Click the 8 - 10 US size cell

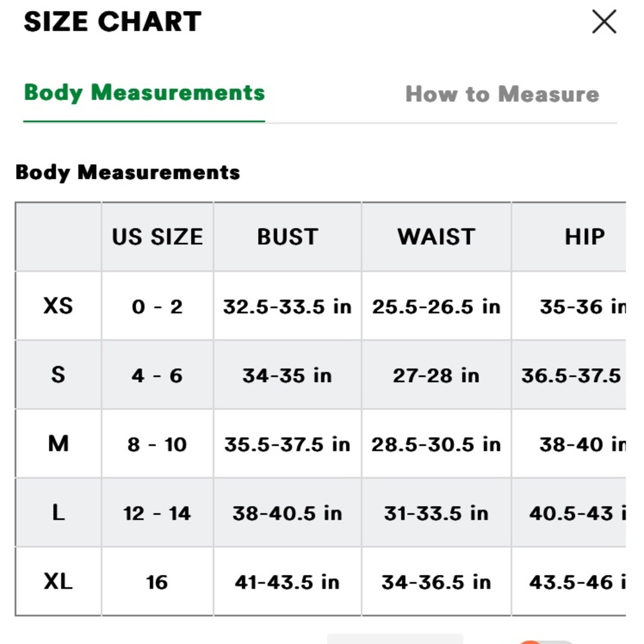pyautogui.click(x=157, y=444)
